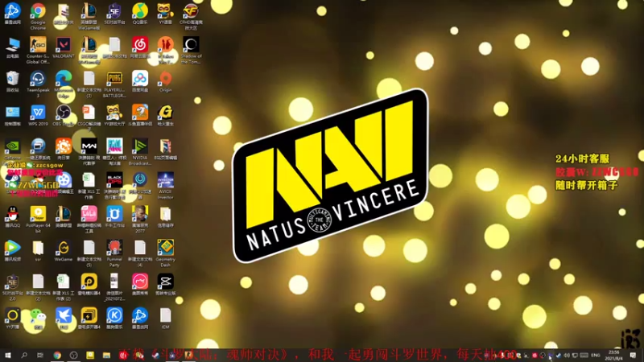Launch PotPlayer 64 bit shortcut
Screen dimensions: 644x362
point(38,220)
